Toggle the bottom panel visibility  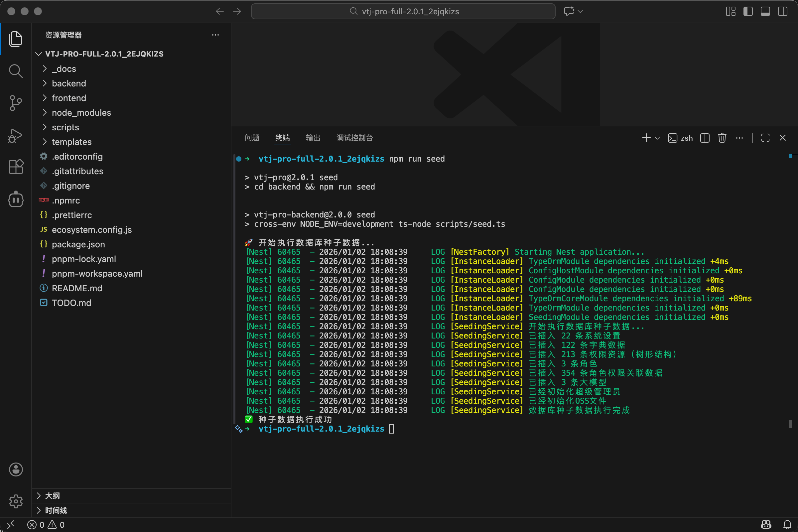pos(765,12)
